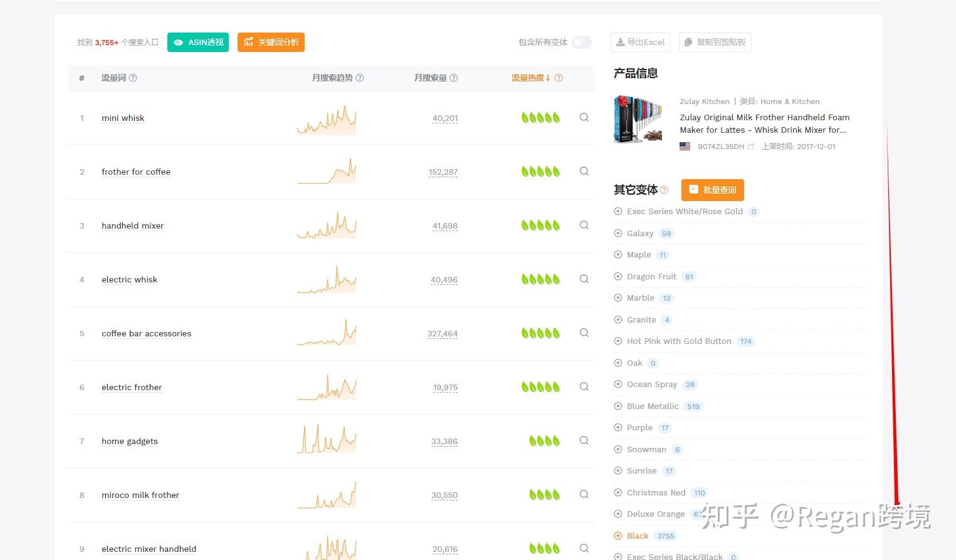Screen dimensions: 956x560
Task: Click the help icon next to 月搜索量
Action: [453, 78]
